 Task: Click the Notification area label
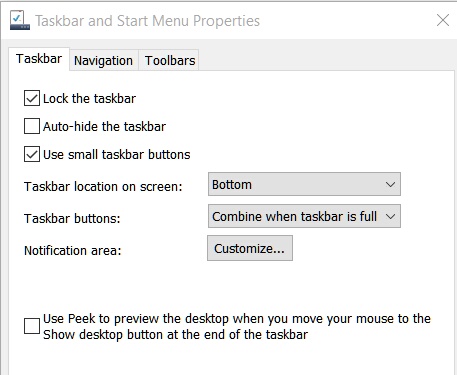pyautogui.click(x=73, y=251)
